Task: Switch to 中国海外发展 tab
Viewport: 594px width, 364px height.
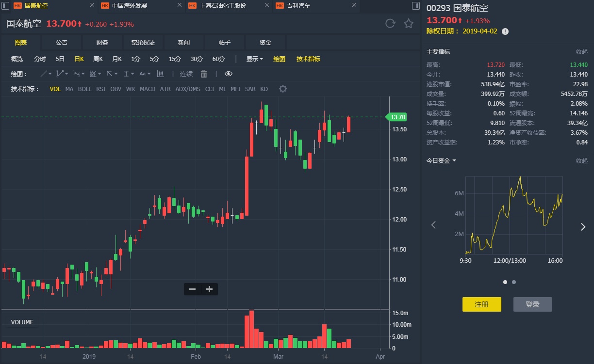Action: click(141, 6)
